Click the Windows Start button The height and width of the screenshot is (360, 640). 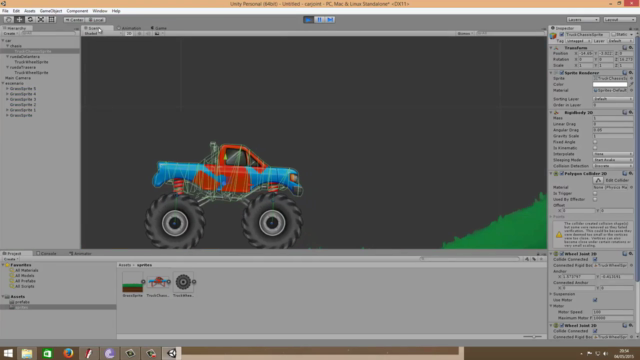coord(8,353)
